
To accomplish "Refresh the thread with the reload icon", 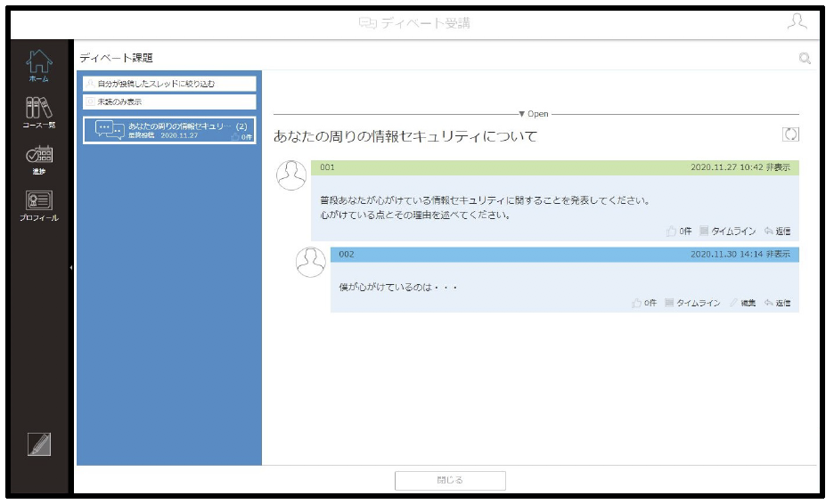I will tap(790, 134).
